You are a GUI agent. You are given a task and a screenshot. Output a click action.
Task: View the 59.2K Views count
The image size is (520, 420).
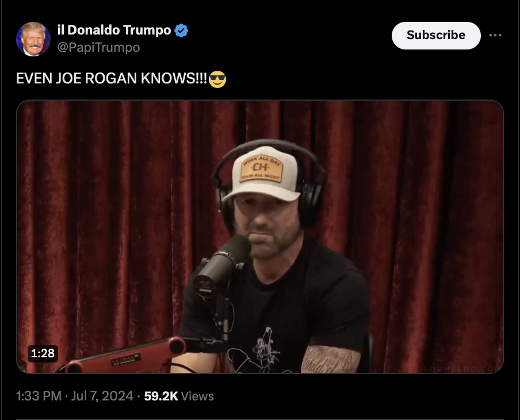(x=179, y=396)
